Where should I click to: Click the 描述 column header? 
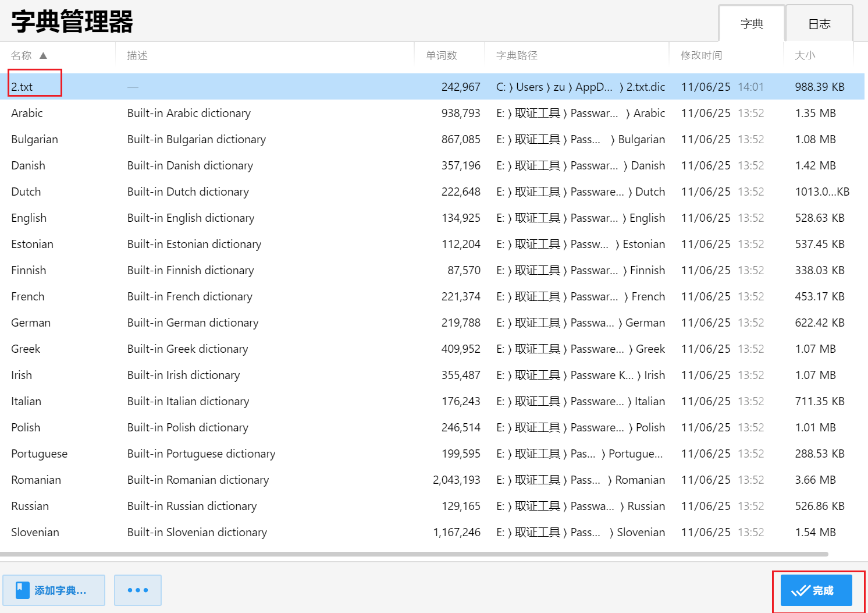tap(137, 56)
